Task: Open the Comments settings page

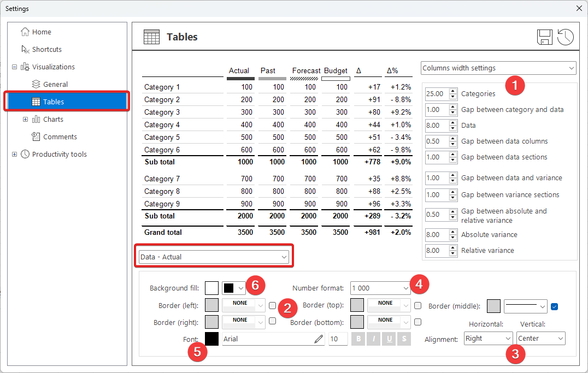Action: pyautogui.click(x=60, y=137)
